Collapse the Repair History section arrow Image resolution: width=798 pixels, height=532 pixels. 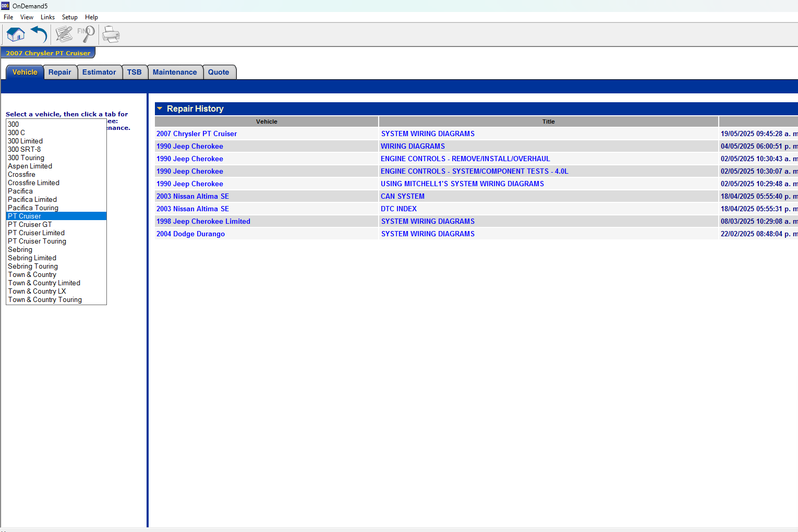coord(160,108)
